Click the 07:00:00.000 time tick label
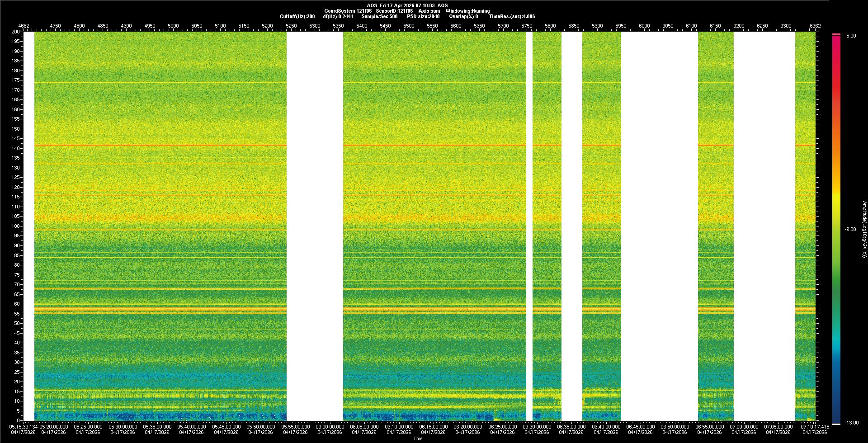This screenshot has width=868, height=443. coord(744,427)
